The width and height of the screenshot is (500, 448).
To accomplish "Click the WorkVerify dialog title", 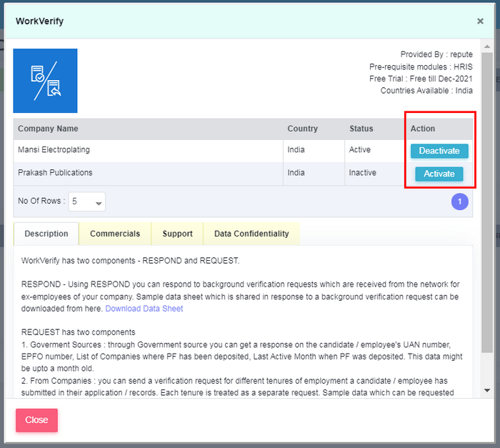I will point(39,21).
